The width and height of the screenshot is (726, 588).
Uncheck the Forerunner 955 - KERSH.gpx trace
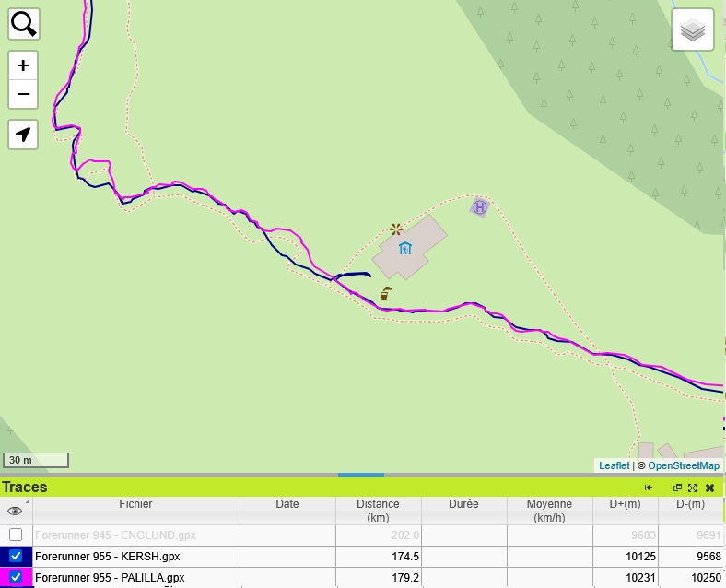tap(16, 557)
